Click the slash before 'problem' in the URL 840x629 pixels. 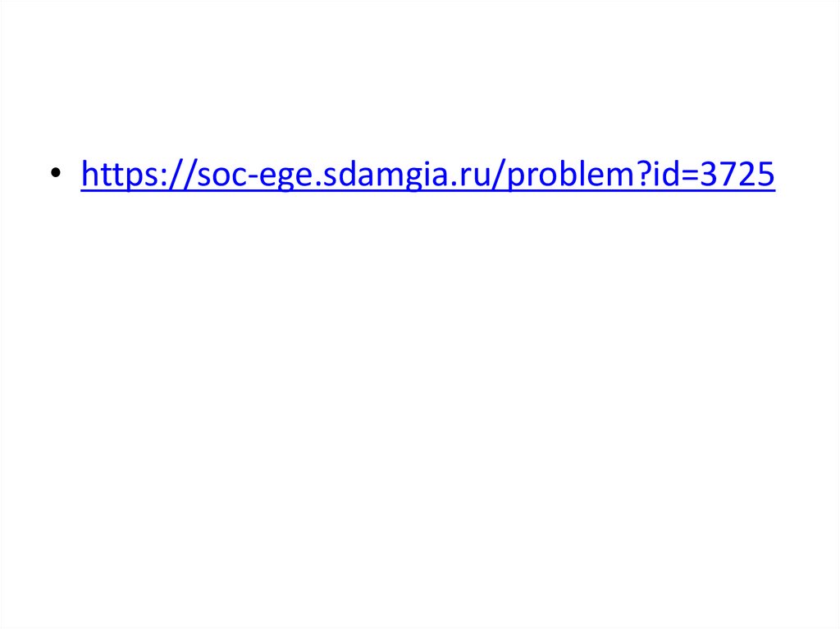coord(498,175)
